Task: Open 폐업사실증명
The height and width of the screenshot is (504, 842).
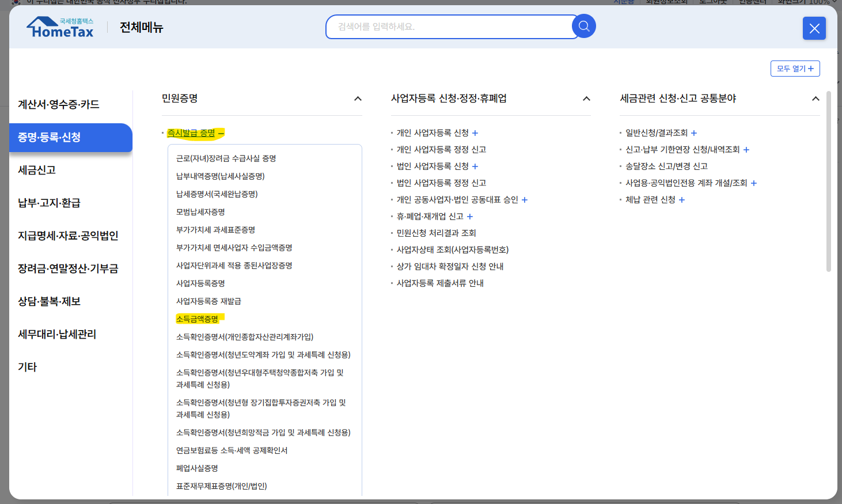Action: (197, 468)
